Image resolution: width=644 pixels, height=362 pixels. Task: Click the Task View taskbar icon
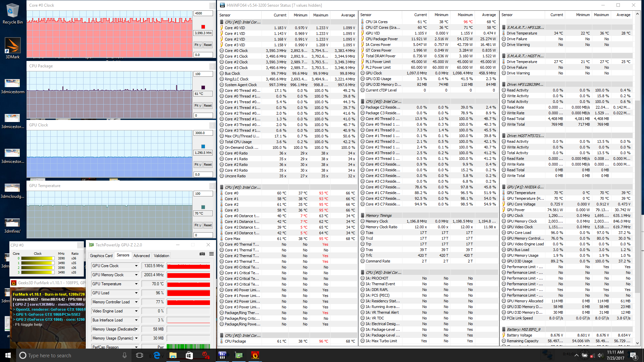[x=140, y=355]
